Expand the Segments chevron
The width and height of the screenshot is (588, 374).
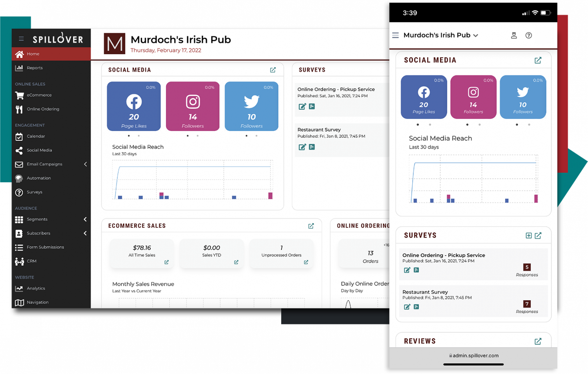[85, 219]
